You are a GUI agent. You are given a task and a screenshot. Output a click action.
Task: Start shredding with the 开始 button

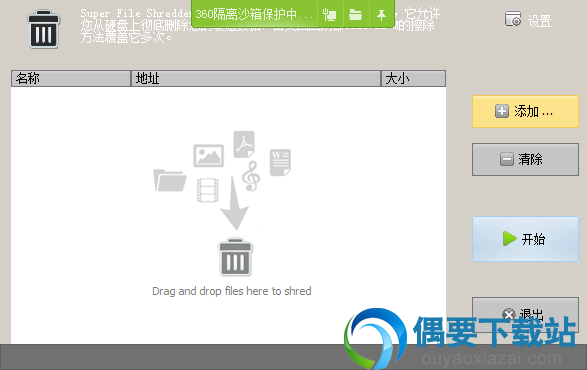pyautogui.click(x=525, y=239)
